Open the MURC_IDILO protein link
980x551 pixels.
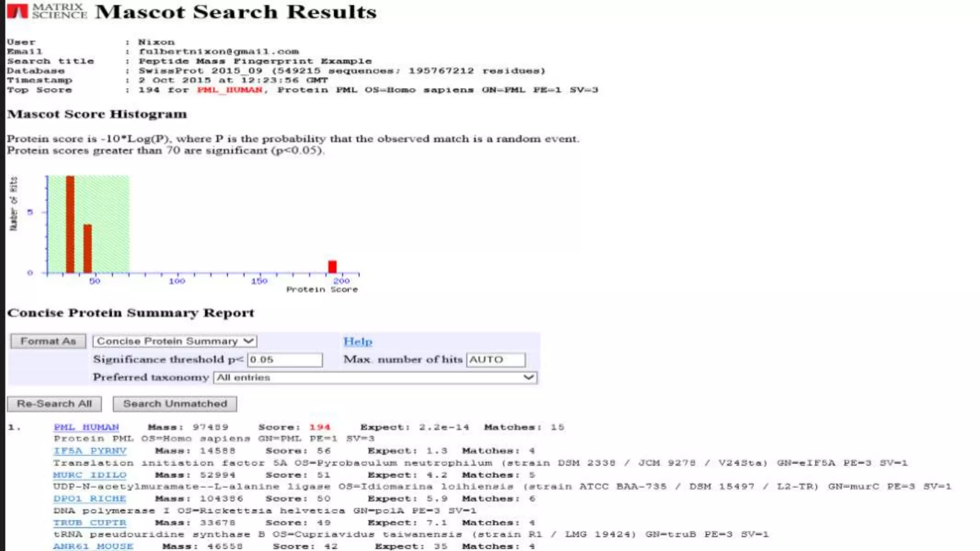[x=90, y=475]
